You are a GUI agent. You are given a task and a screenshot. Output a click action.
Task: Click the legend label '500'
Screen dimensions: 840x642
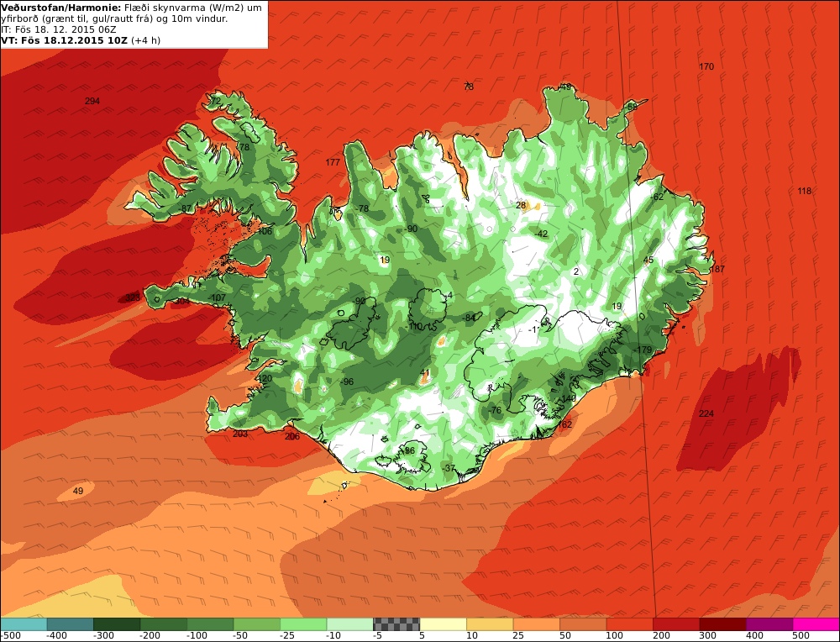[801, 636]
